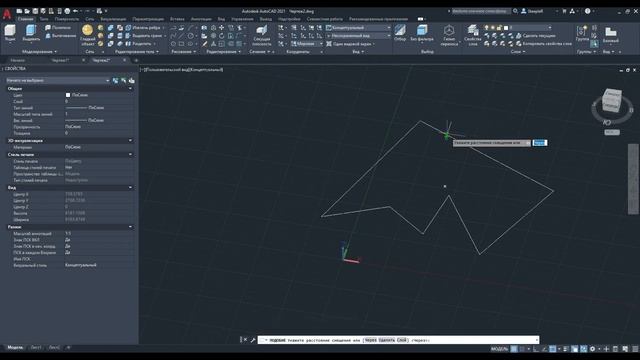The image size is (640, 360).
Task: Click the Quick Select icon in Properties panel
Action: tap(131, 80)
